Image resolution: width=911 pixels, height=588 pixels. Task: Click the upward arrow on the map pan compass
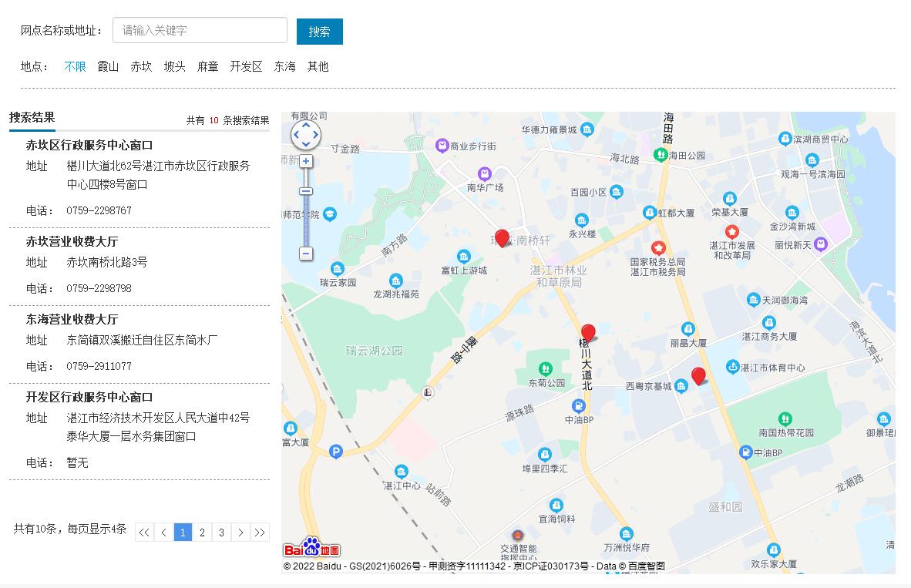pyautogui.click(x=306, y=124)
